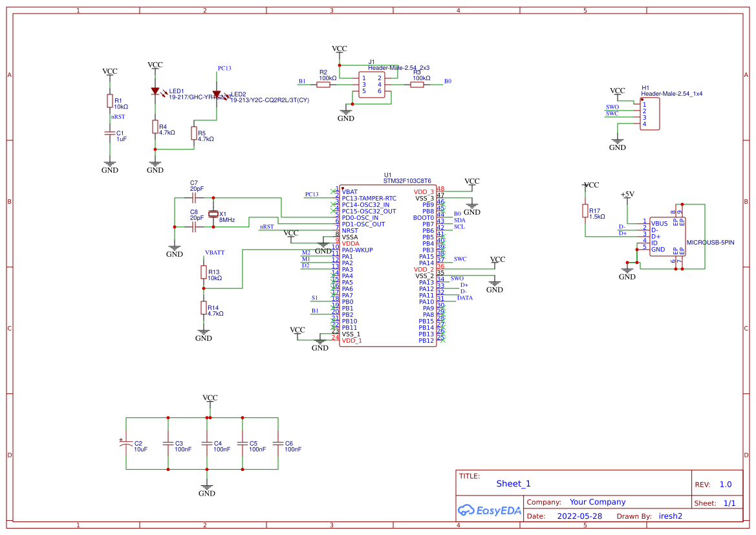Screen dimensions: 756x535
Task: Click the PC13 net label near U1
Action: [x=310, y=193]
